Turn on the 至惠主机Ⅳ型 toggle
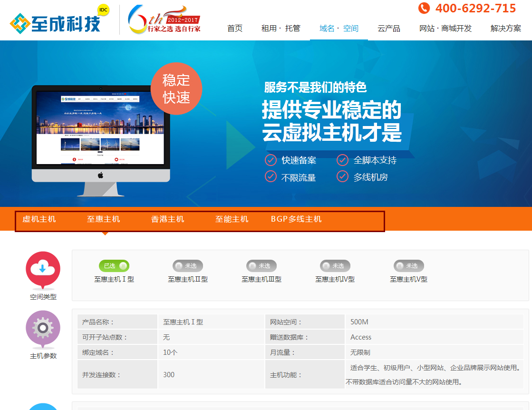 pyautogui.click(x=335, y=266)
